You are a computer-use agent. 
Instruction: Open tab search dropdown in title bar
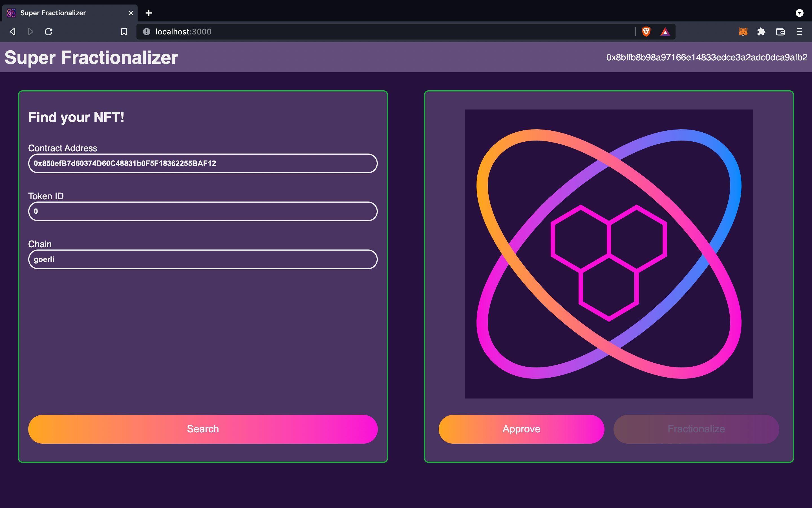click(800, 13)
